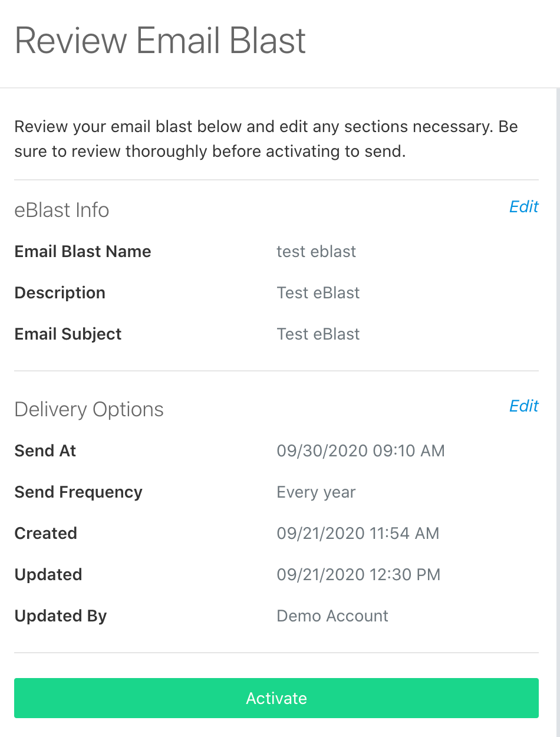The height and width of the screenshot is (737, 560).
Task: Click the review instructions paragraph
Action: pyautogui.click(x=266, y=139)
